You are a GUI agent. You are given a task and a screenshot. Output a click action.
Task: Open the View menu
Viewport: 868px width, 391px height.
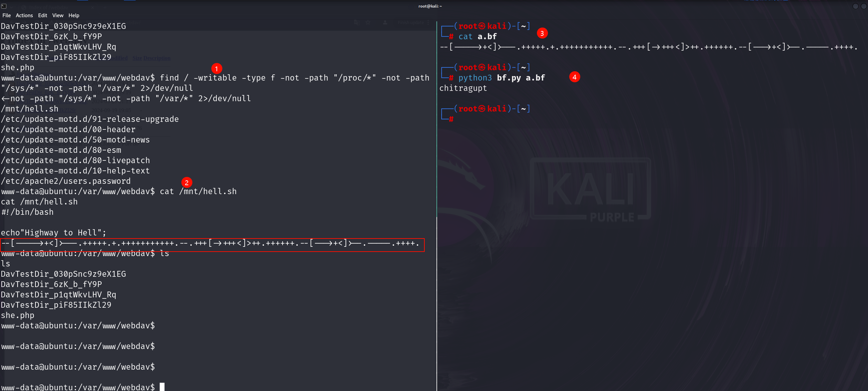coord(58,15)
